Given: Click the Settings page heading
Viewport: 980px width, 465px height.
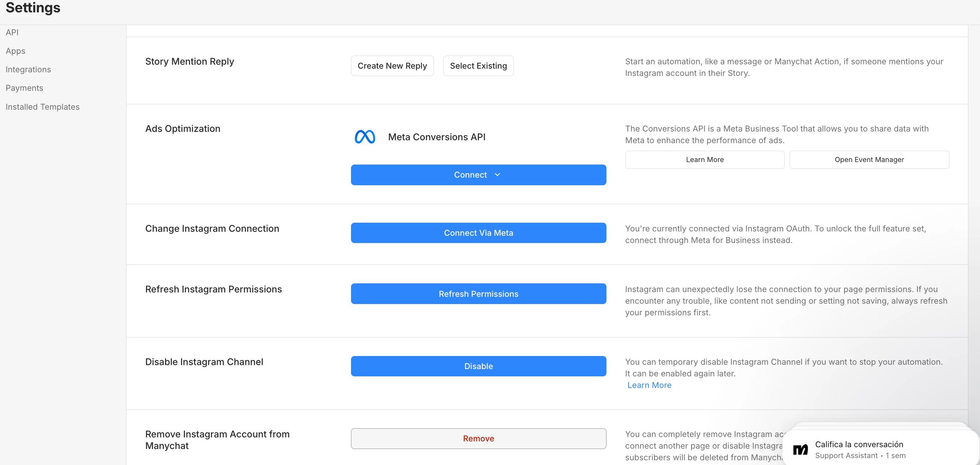Looking at the screenshot, I should click(x=33, y=8).
